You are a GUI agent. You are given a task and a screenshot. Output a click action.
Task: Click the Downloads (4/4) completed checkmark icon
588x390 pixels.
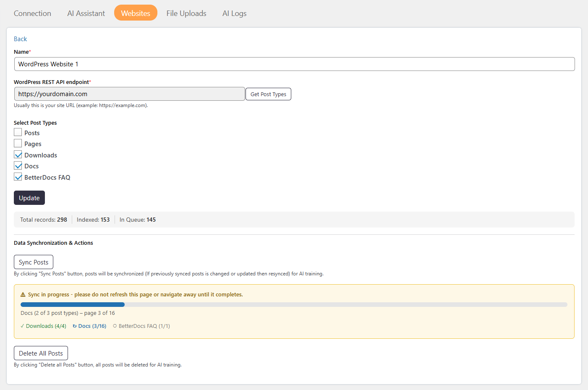22,326
